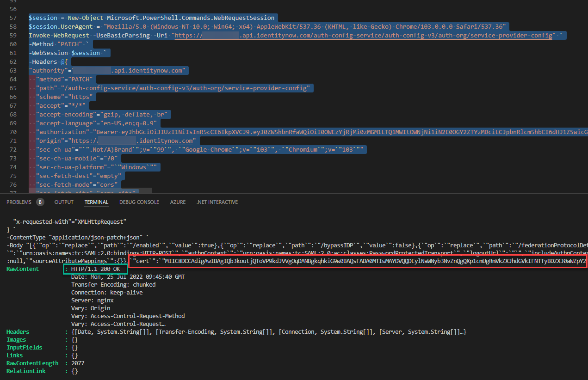Open the DEBUG CONSOLE tab
Image resolution: width=588 pixels, height=380 pixels.
pos(139,202)
